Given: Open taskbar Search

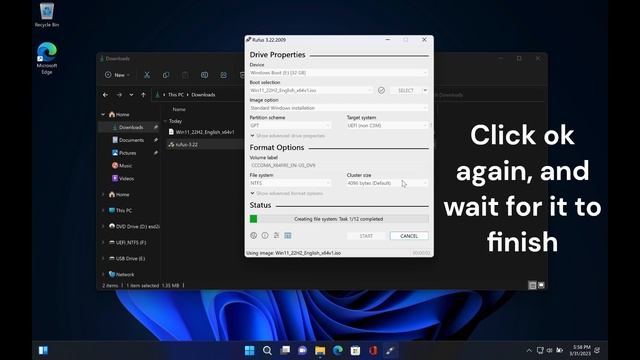Looking at the screenshot, I should coord(267,350).
